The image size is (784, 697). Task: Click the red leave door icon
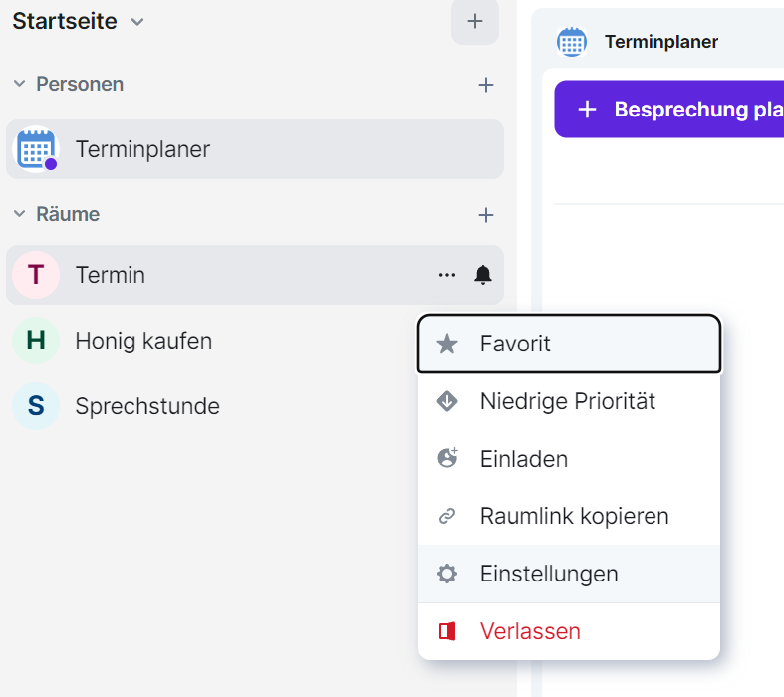(x=447, y=631)
